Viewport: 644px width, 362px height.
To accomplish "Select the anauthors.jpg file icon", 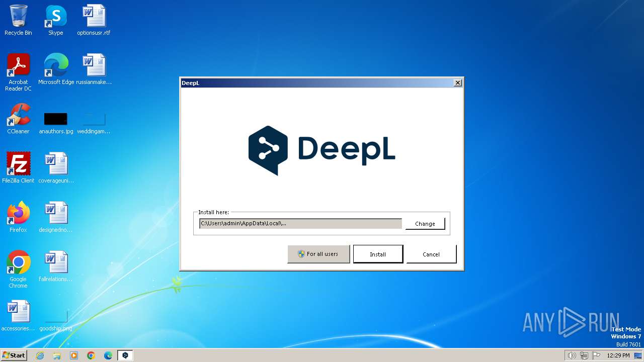I will 55,123.
